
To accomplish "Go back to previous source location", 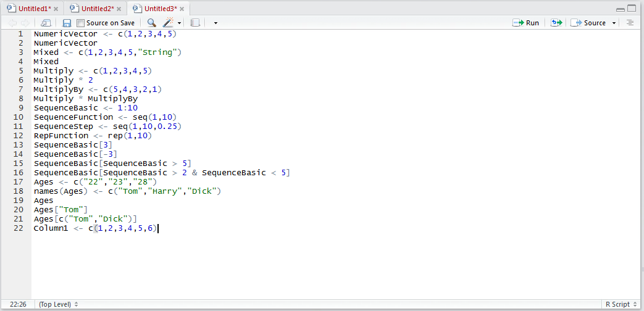I will point(12,23).
